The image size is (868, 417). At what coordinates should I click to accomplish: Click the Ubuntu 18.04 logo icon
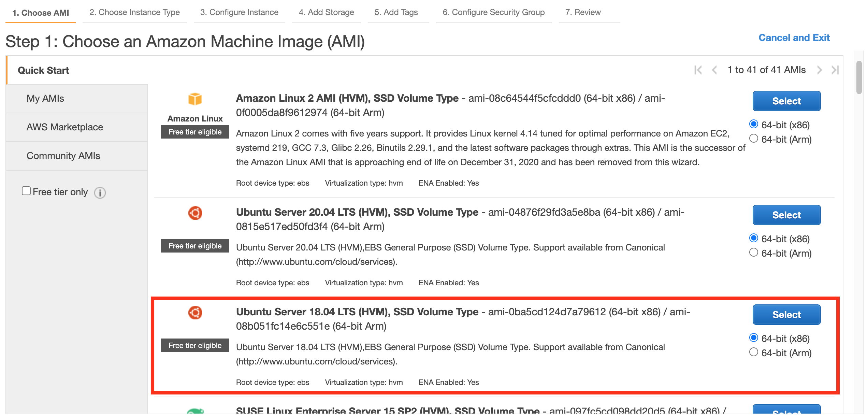tap(195, 313)
